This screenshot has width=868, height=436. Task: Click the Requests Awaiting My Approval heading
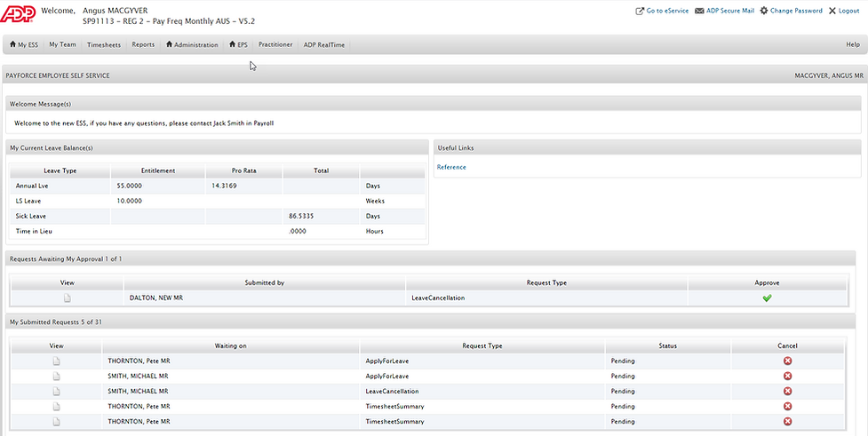tap(66, 259)
